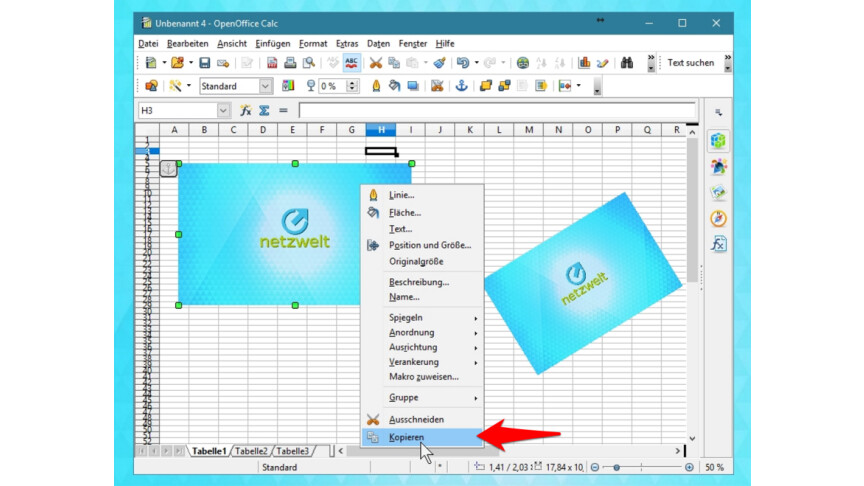Open the Function Wizard fx icon
The width and height of the screenshot is (864, 486).
click(246, 111)
